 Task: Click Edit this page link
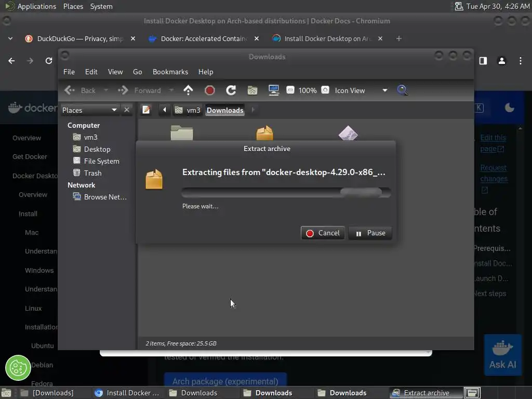(494, 143)
